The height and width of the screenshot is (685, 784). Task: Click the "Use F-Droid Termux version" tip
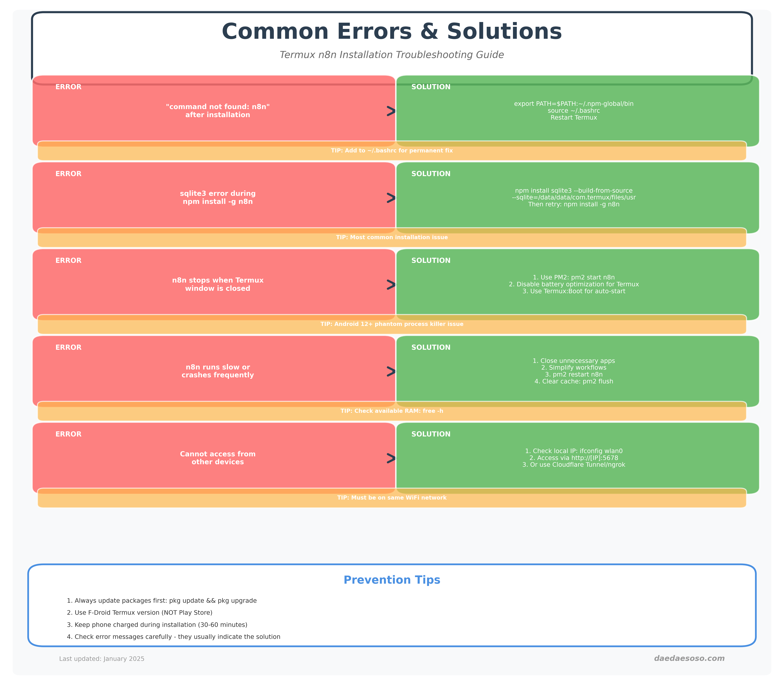coord(140,613)
